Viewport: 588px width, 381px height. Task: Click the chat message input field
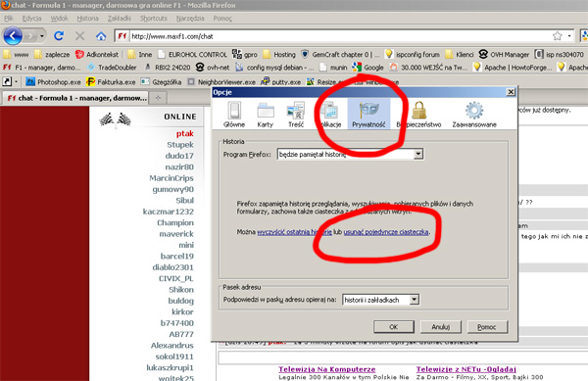[x=403, y=357]
